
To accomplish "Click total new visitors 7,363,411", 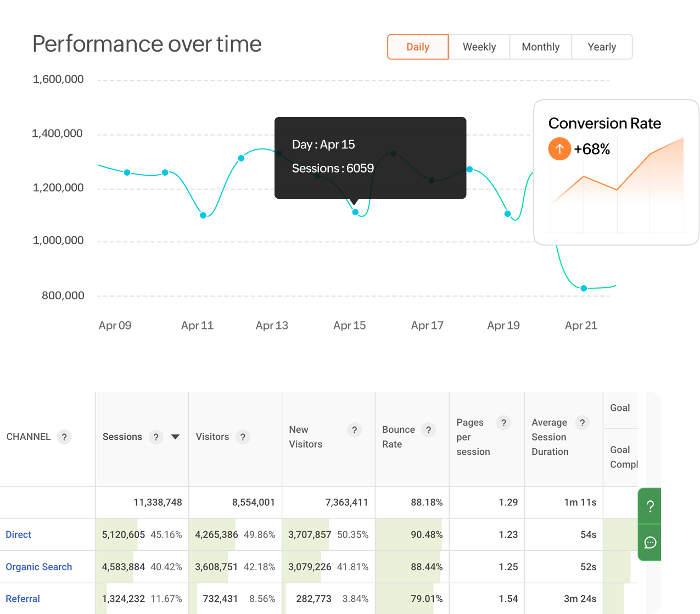I will pos(346,503).
